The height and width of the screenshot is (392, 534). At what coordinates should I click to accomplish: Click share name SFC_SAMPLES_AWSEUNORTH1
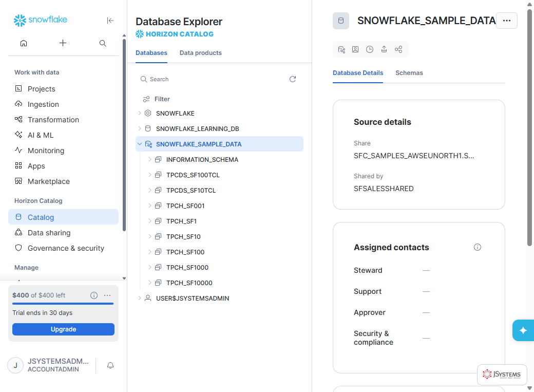(414, 156)
